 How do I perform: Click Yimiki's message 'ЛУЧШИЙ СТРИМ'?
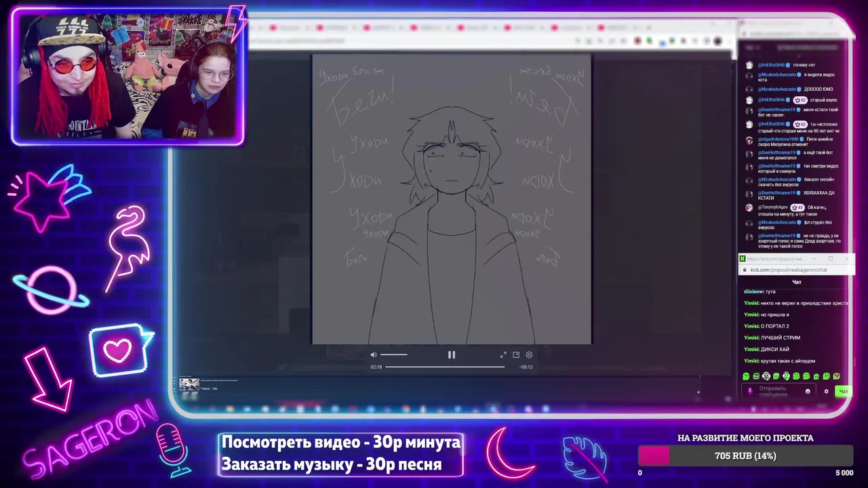click(x=781, y=338)
